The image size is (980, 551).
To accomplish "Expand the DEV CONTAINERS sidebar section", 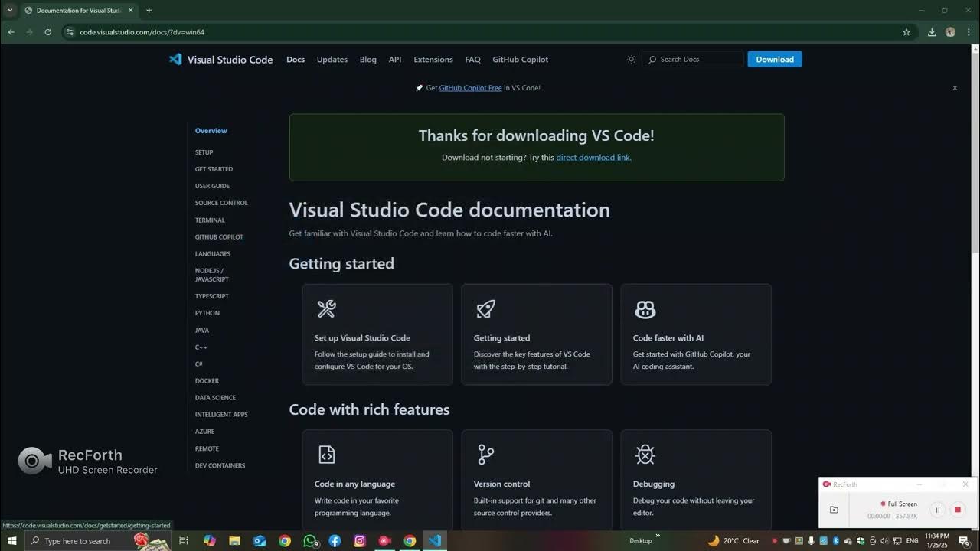I will [x=220, y=465].
